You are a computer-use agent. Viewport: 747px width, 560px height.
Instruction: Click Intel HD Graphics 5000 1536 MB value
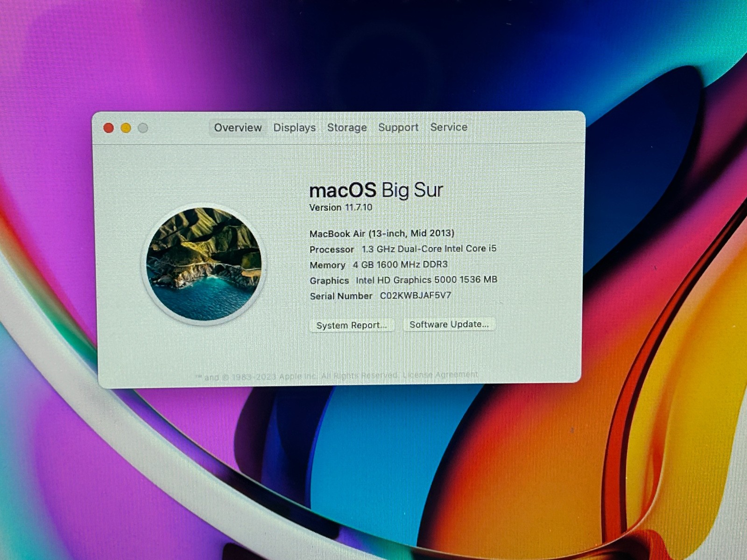click(x=426, y=280)
